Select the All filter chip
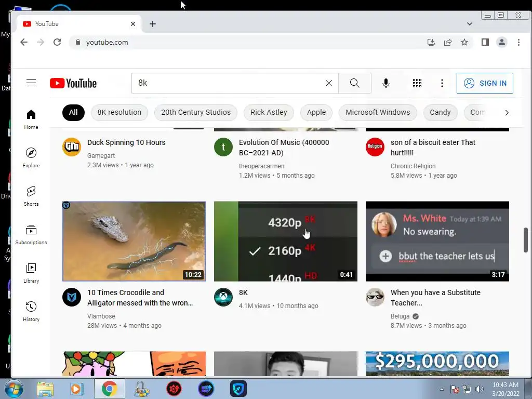This screenshot has height=399, width=532. coord(73,112)
